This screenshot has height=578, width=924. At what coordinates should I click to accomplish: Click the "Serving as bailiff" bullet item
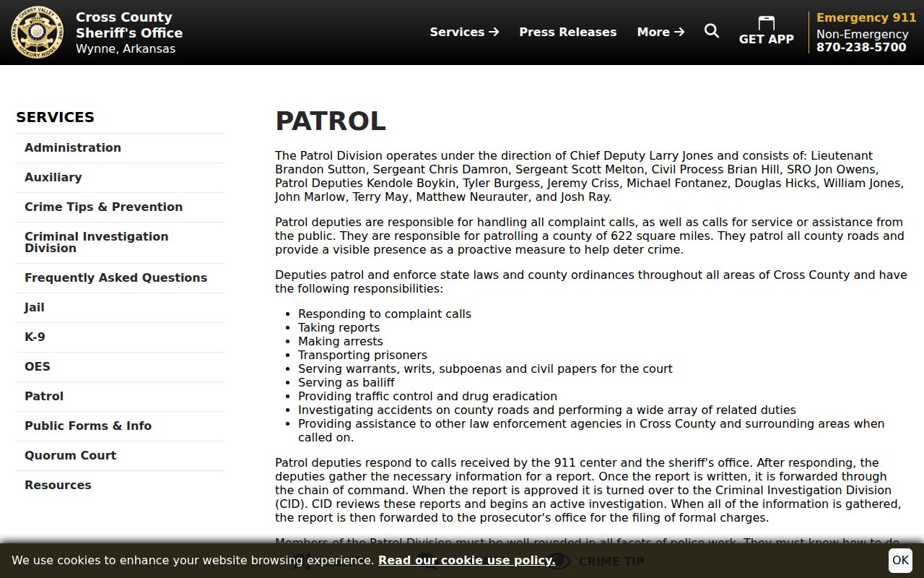click(x=346, y=382)
